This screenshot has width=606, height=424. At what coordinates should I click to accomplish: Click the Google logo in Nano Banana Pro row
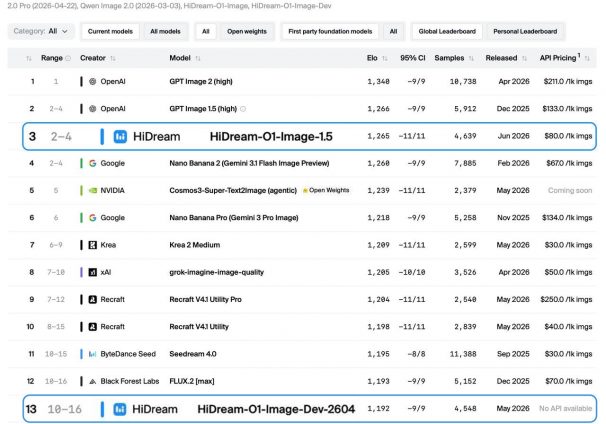92,218
